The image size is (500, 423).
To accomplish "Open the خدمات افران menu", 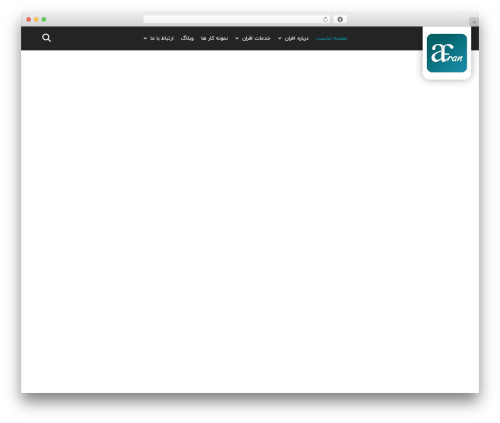I will [256, 38].
